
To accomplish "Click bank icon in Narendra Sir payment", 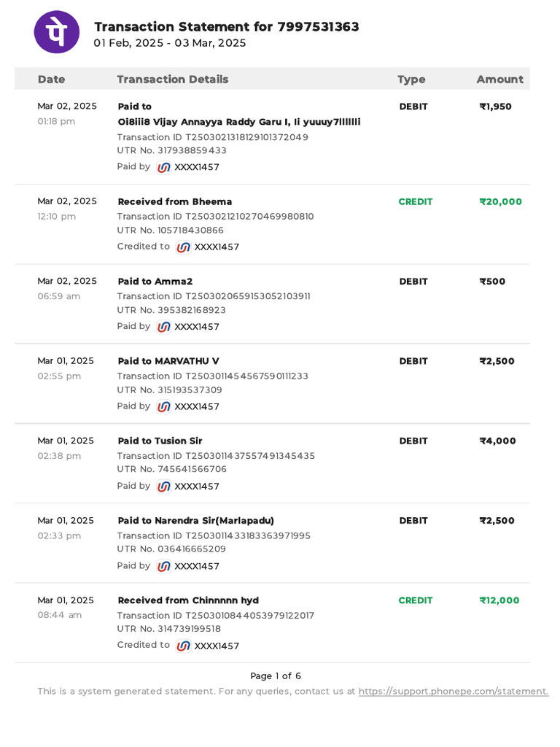I will 164,566.
